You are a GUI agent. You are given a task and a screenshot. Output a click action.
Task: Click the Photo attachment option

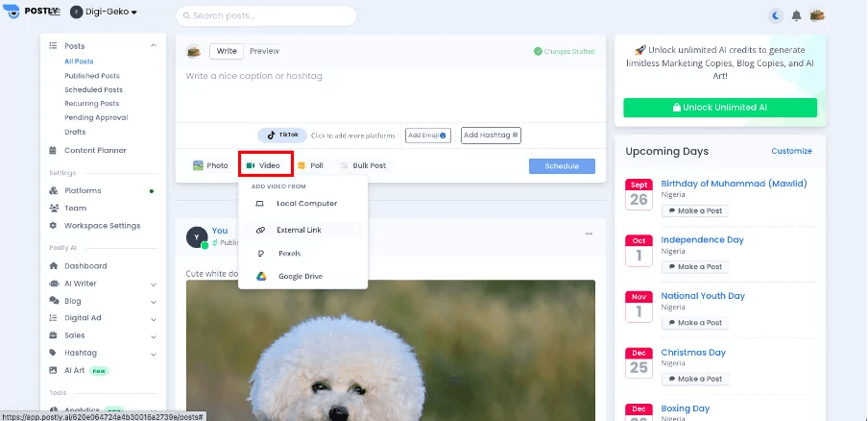[x=210, y=165]
